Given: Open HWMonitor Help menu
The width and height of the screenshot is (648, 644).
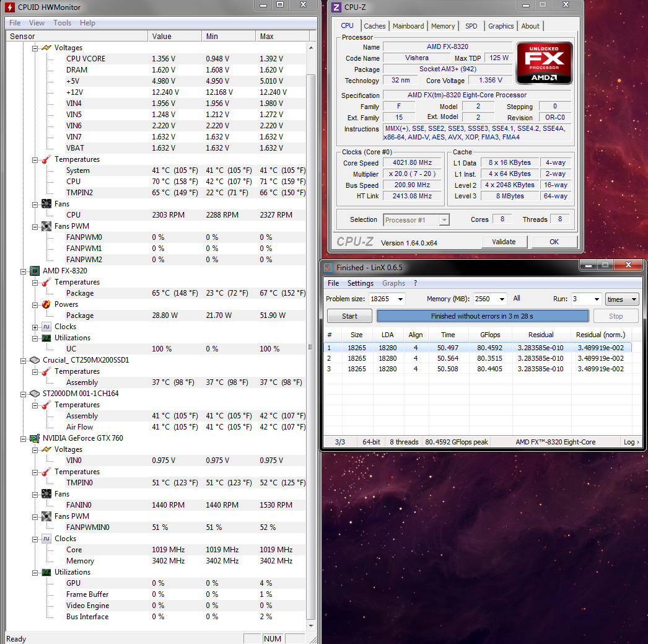Looking at the screenshot, I should [87, 23].
